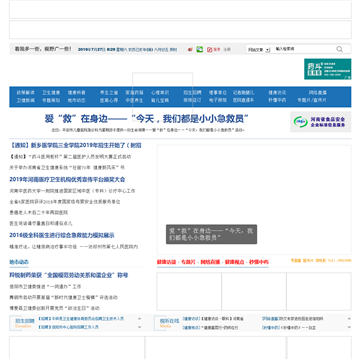
Task: Open the 地市动态 nav menu item
Action: [x=77, y=100]
